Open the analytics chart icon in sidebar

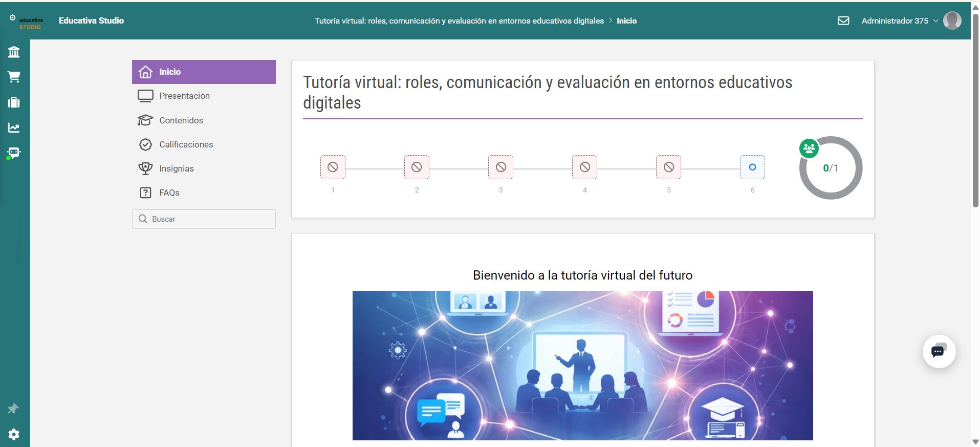tap(14, 127)
